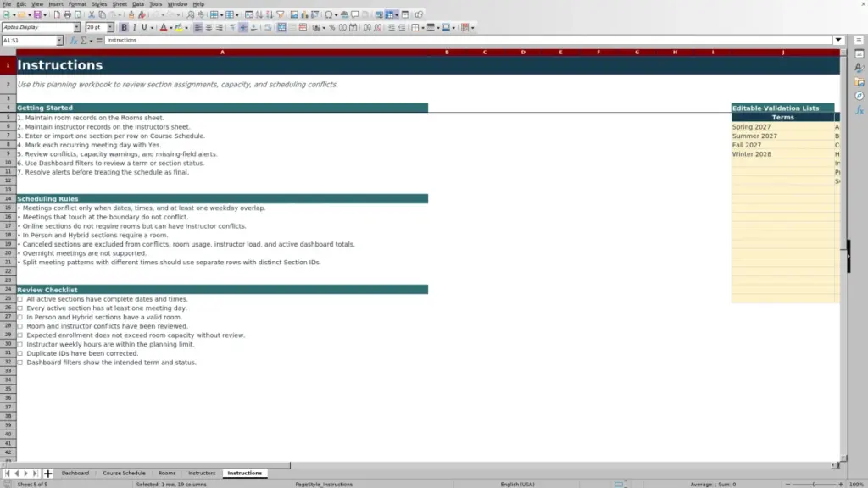
Task: Activate Clone Formatting paintbrush
Action: (x=131, y=15)
